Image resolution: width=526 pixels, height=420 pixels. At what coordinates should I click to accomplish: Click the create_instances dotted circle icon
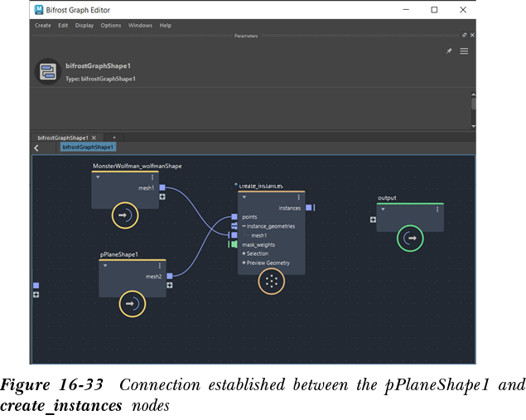pos(271,282)
